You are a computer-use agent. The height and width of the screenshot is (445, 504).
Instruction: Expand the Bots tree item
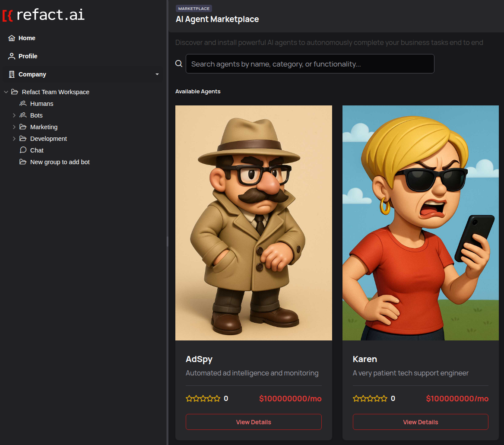(x=14, y=115)
